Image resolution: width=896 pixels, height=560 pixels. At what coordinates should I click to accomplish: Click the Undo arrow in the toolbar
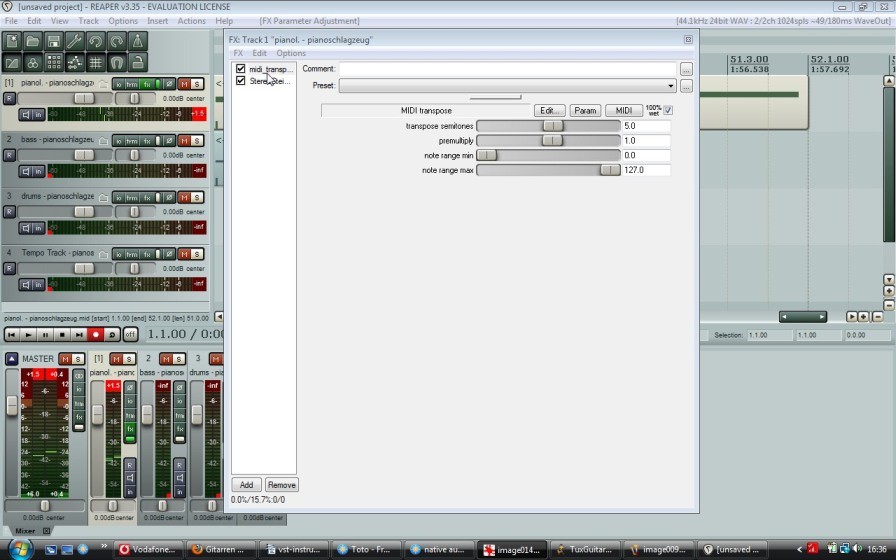(95, 41)
